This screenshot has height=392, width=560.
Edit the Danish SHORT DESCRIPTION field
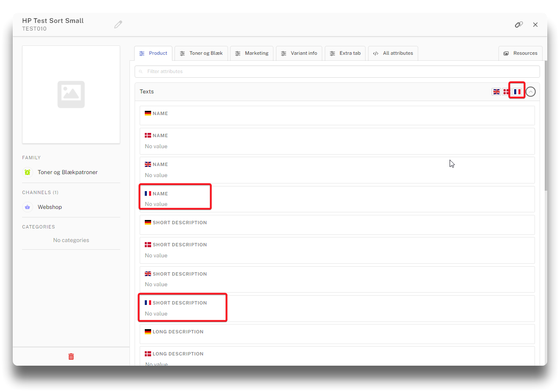pyautogui.click(x=337, y=250)
